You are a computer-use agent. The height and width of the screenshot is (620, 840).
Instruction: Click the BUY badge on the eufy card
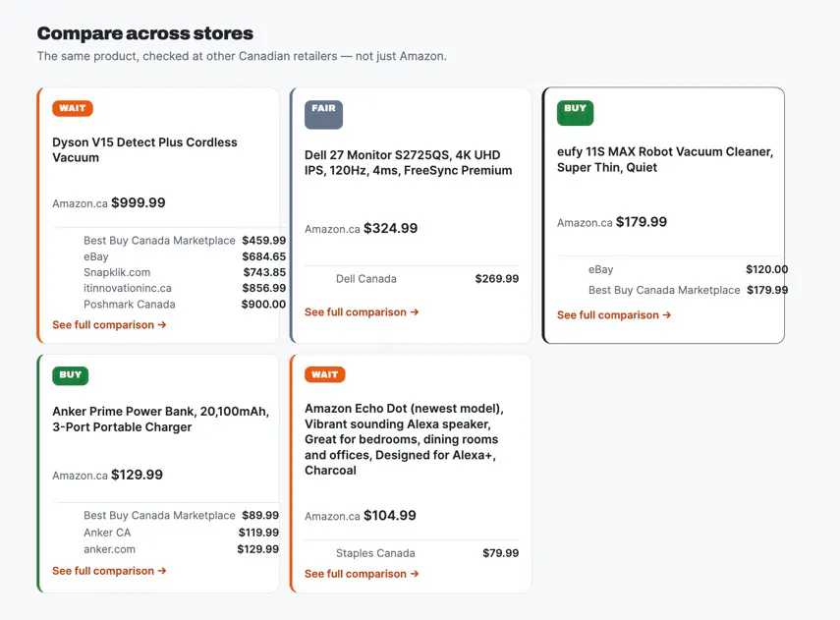coord(575,113)
